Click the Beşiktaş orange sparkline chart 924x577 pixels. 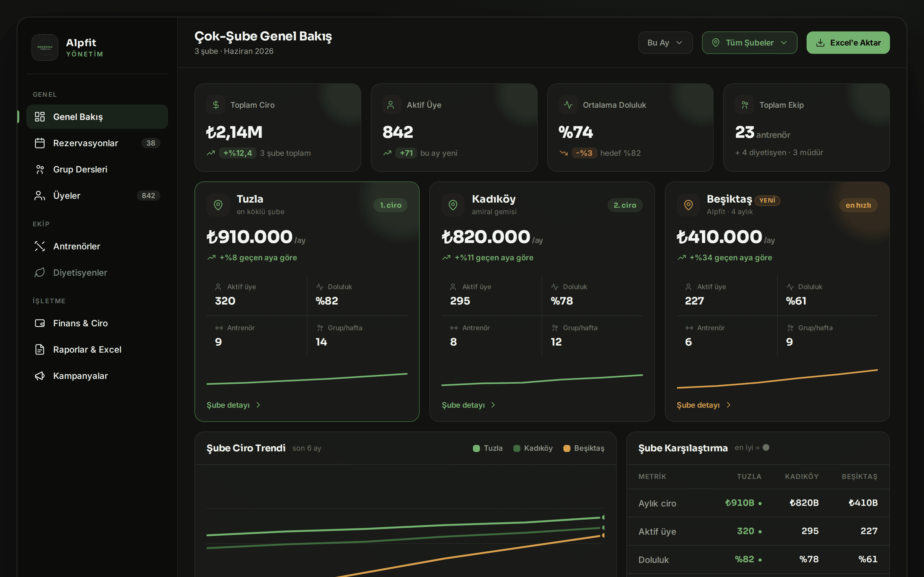pyautogui.click(x=777, y=379)
